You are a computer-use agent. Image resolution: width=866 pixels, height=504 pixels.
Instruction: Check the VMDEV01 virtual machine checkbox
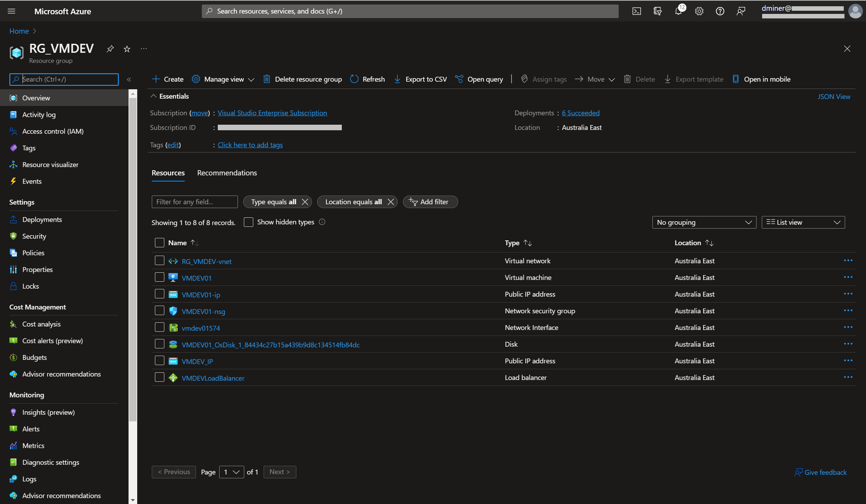tap(159, 277)
